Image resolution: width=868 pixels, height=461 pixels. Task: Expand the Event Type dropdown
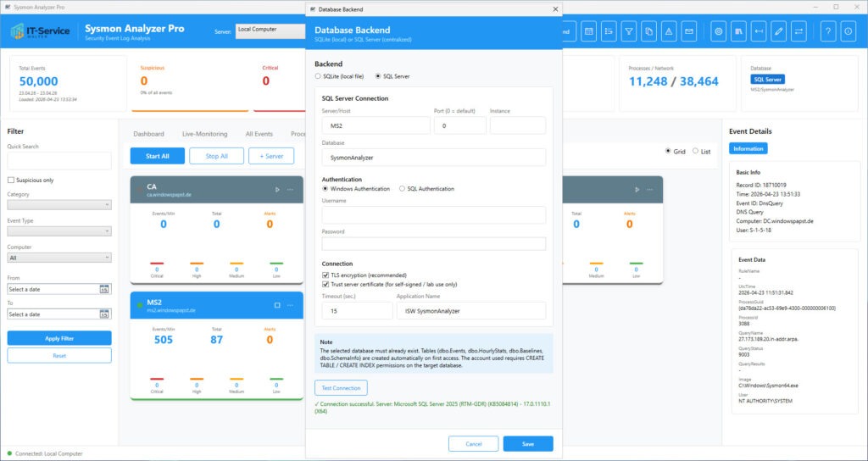point(59,230)
